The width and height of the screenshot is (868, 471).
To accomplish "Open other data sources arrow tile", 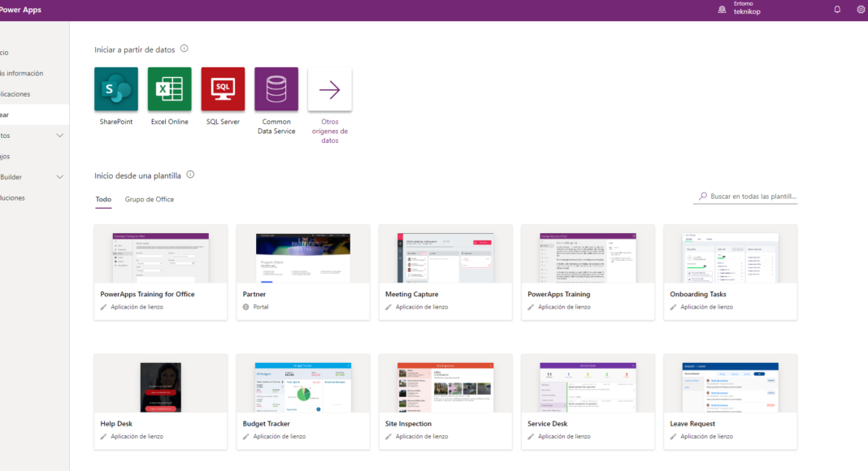I will click(330, 89).
